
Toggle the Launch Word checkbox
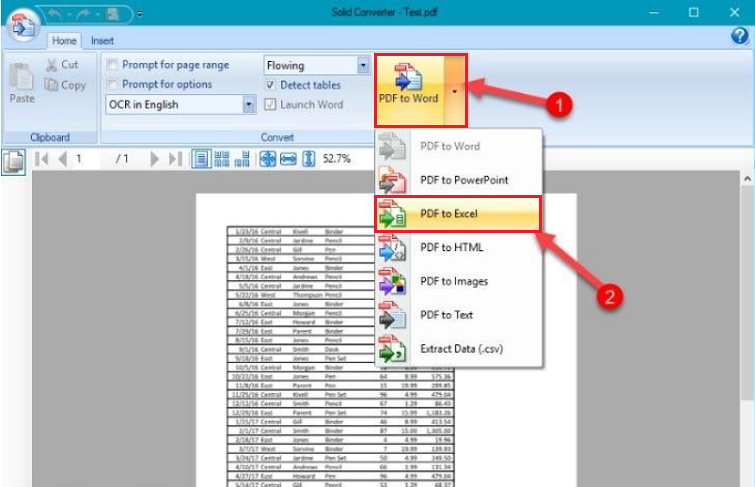tap(271, 105)
